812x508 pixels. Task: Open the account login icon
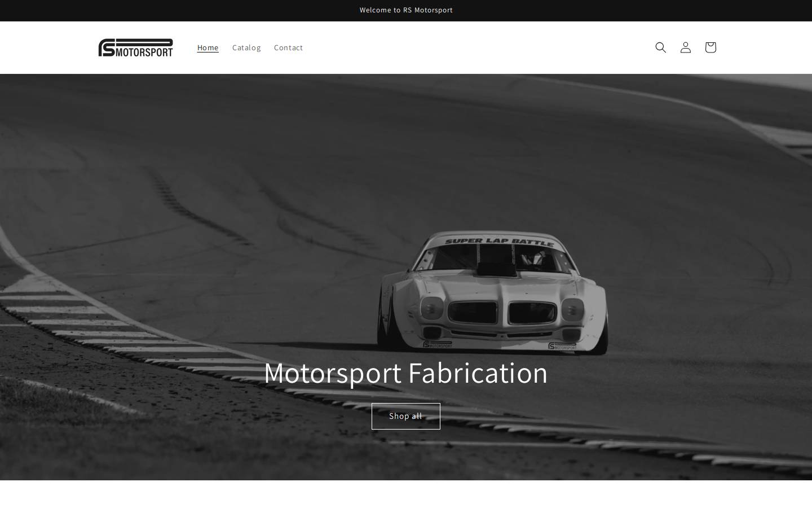click(x=685, y=47)
